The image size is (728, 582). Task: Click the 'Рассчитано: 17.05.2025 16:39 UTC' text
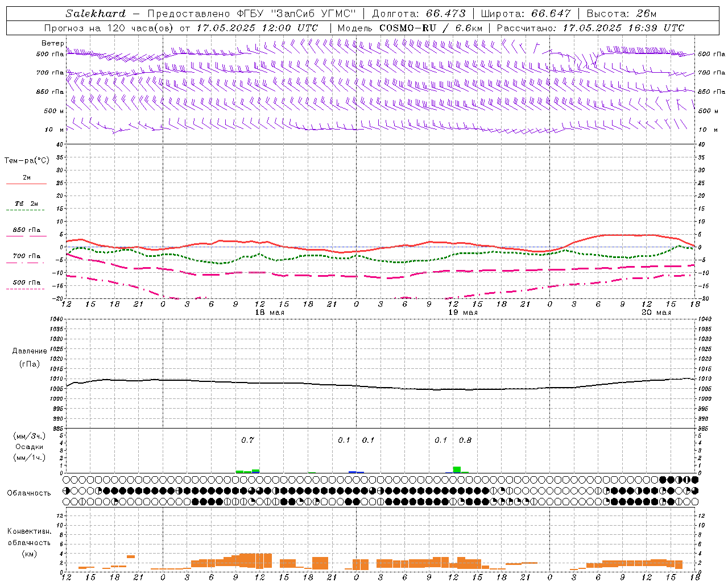tap(590, 28)
